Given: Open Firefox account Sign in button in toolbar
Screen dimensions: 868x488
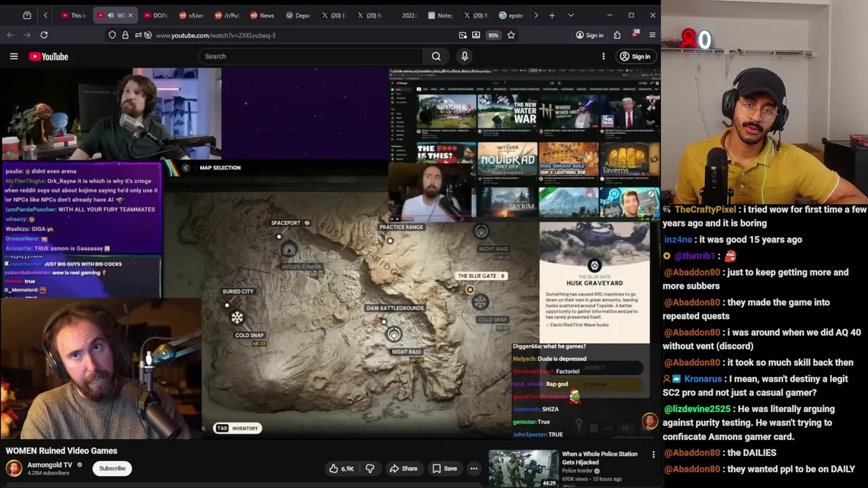Looking at the screenshot, I should pyautogui.click(x=589, y=35).
